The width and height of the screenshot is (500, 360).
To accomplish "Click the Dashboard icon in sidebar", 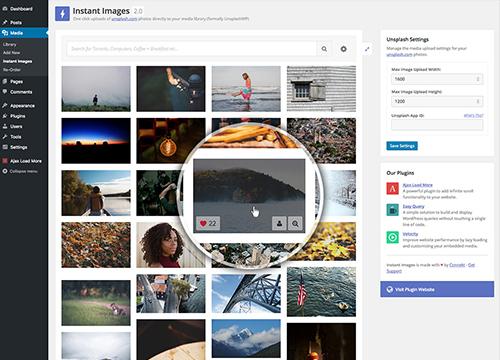I will tap(5, 9).
